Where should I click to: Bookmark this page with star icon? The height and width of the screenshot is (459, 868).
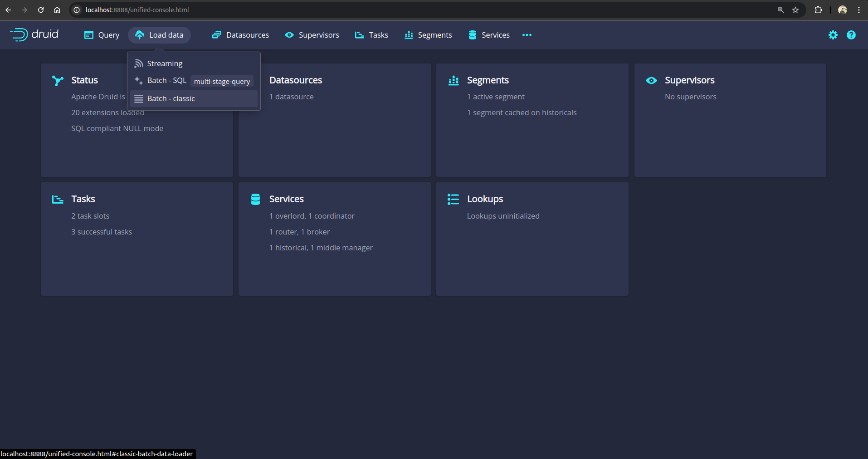795,10
